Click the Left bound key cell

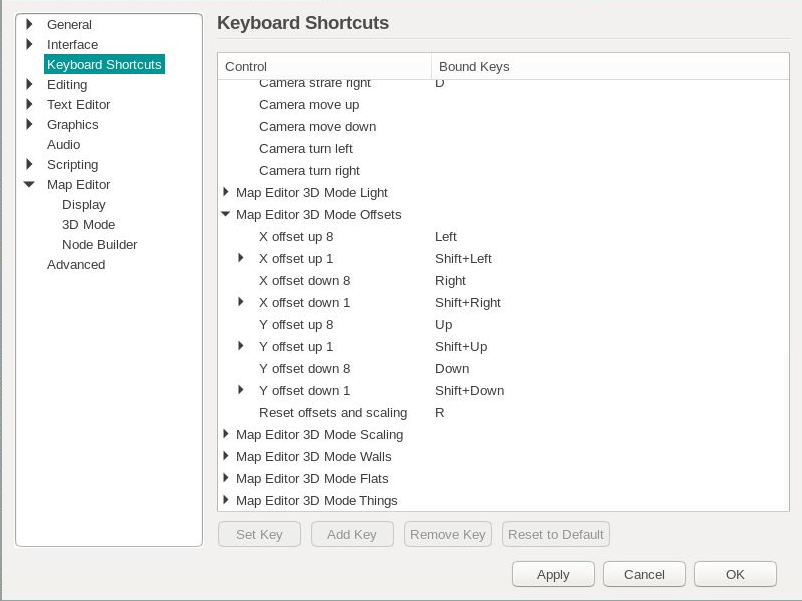click(445, 236)
